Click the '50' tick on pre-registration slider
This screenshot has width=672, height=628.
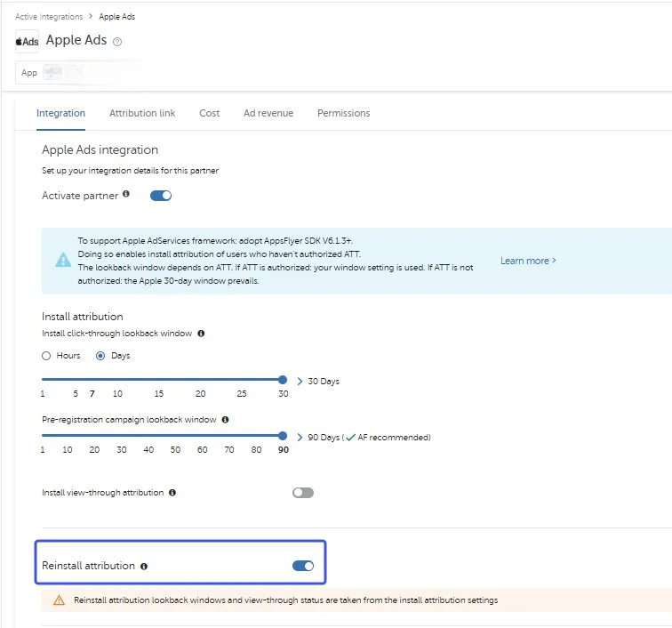[175, 449]
